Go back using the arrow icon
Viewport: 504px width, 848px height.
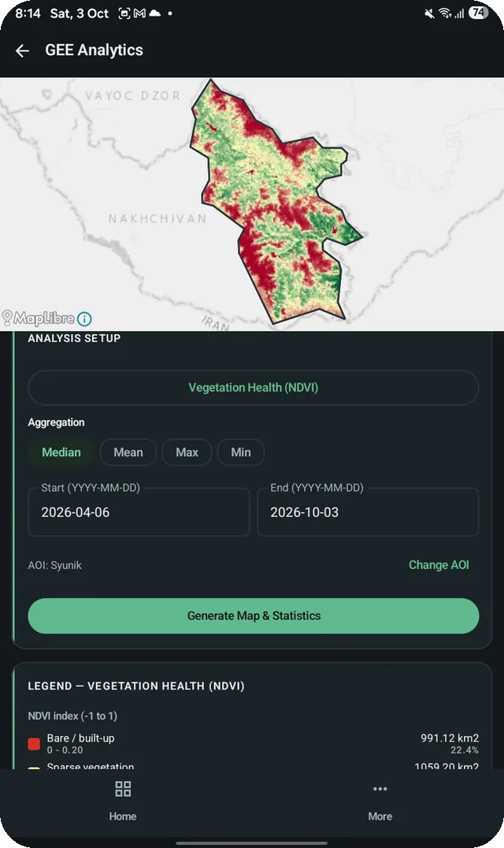click(22, 51)
